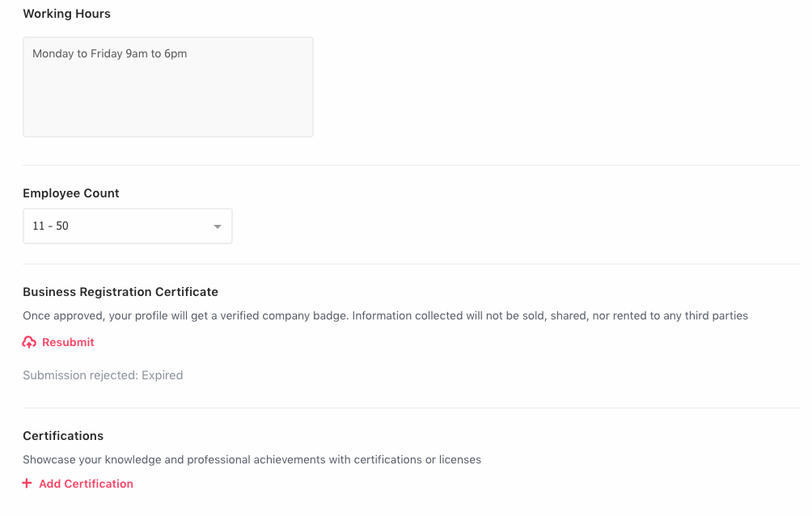Click the Business Registration Certificate heading

(121, 292)
